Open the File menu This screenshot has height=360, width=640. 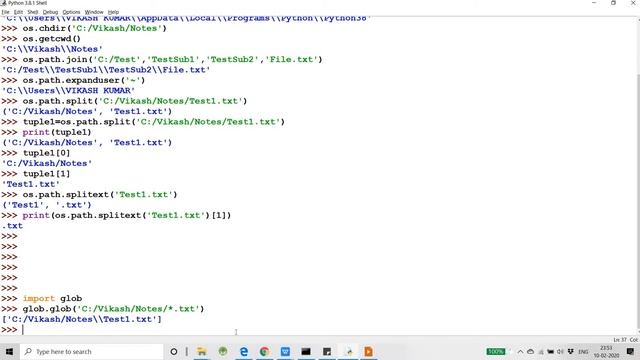tap(5, 12)
